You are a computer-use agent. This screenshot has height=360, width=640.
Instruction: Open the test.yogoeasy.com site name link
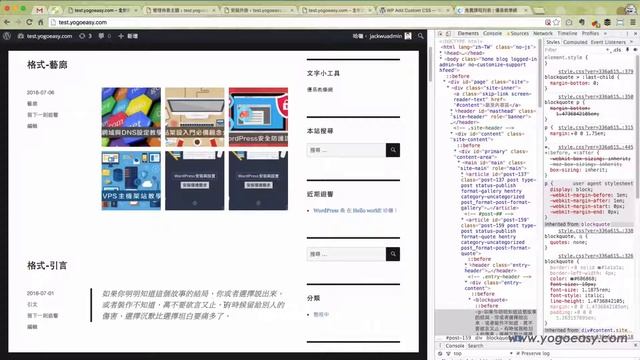click(49, 36)
